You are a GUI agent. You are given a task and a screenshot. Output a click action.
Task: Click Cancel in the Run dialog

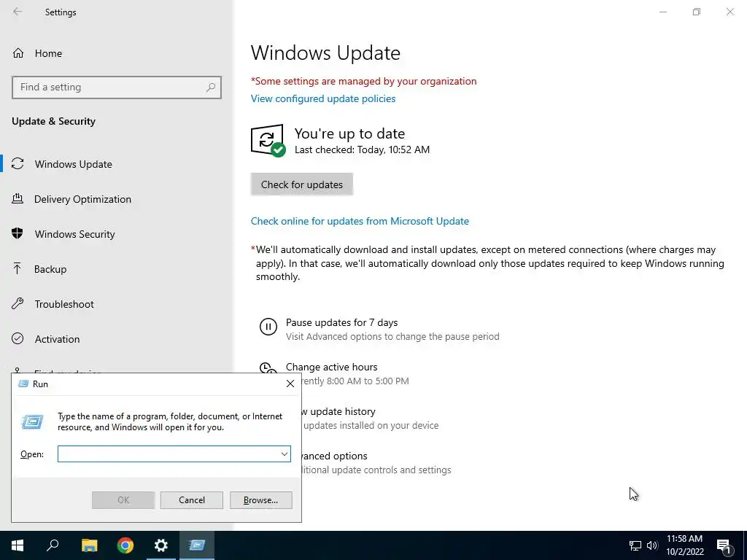pyautogui.click(x=192, y=500)
